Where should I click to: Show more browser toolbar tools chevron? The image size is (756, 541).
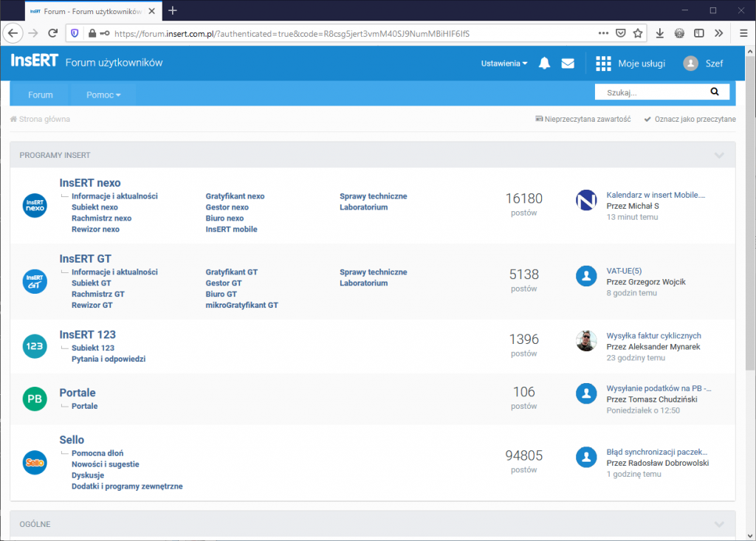coord(719,33)
